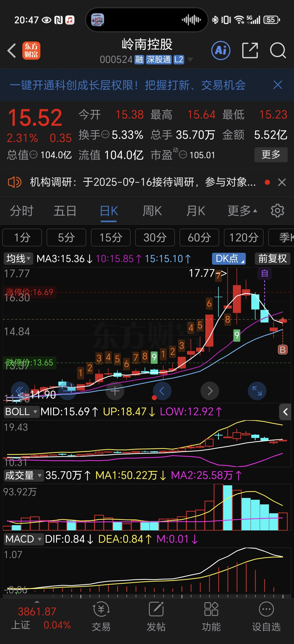Switch to the 分时 tab
294x644 pixels.
pos(22,211)
